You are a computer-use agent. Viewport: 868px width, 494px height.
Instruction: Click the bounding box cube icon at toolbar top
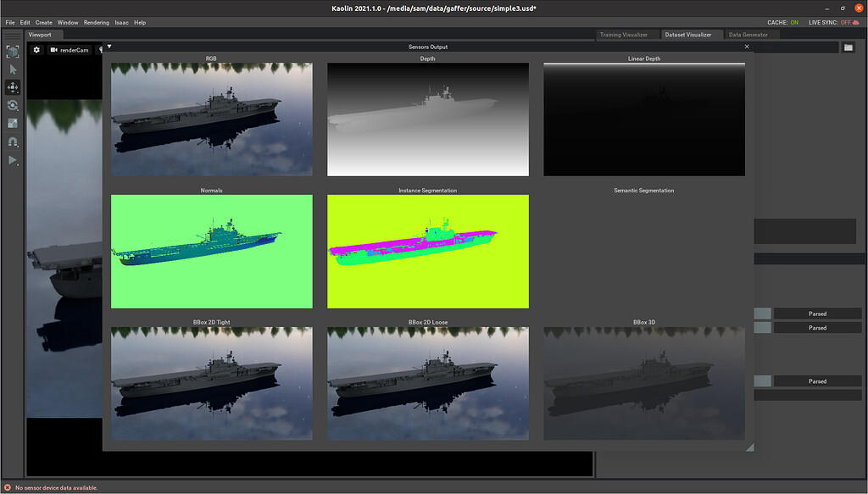13,52
